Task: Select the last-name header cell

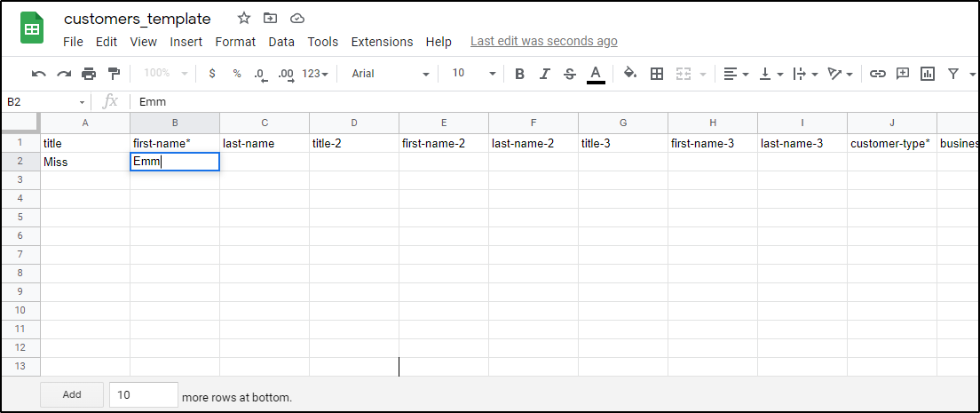Action: click(265, 143)
